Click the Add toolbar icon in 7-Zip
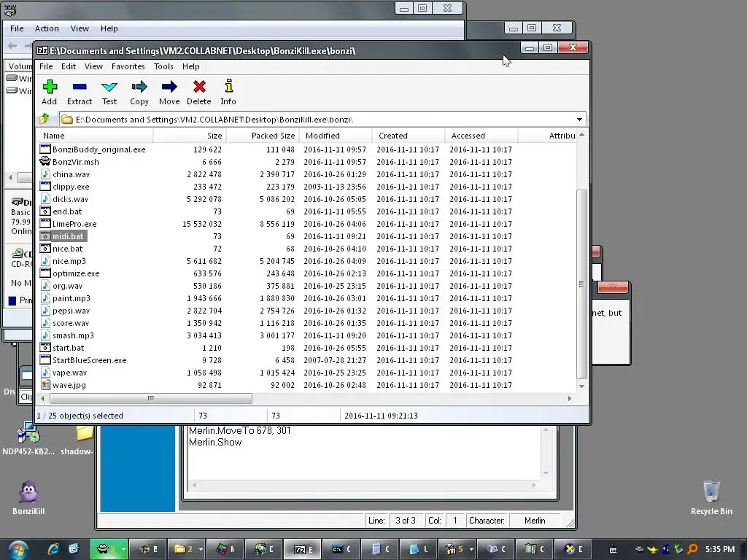Screen dimensions: 747x560 (50, 92)
